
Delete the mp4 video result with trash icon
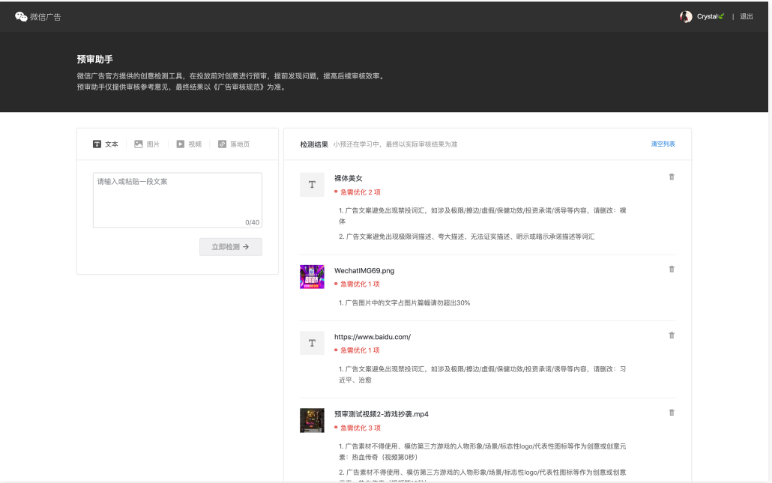click(x=672, y=413)
